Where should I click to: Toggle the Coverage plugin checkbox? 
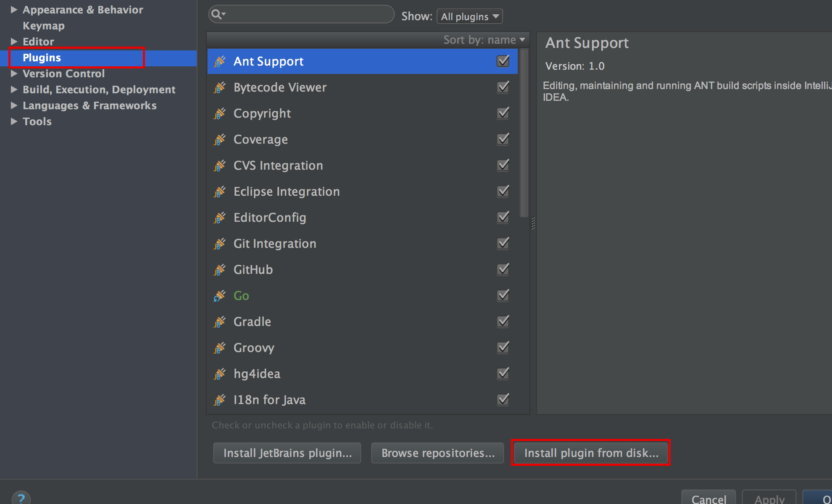pyautogui.click(x=503, y=140)
